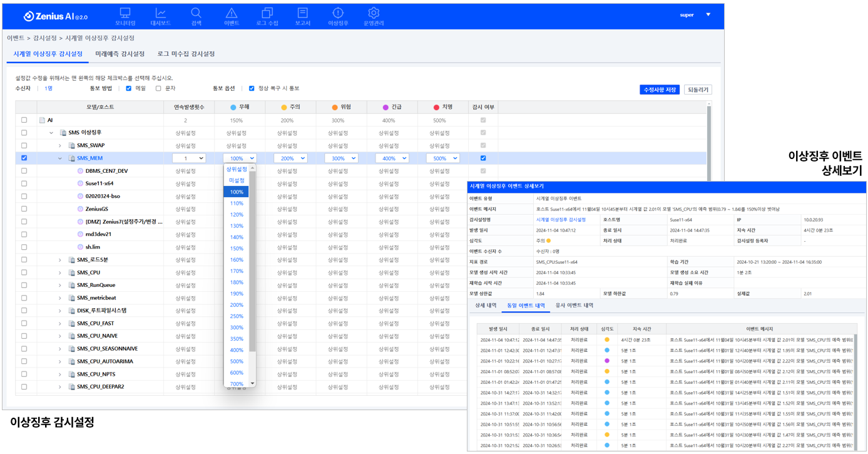Click the monitoring table vertical scrollbar

pyautogui.click(x=709, y=144)
